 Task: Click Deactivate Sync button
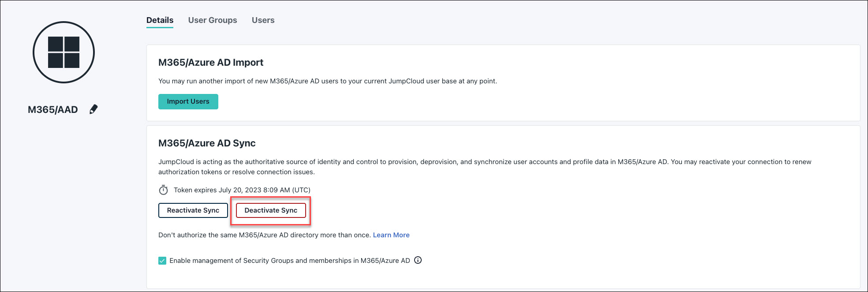[271, 210]
